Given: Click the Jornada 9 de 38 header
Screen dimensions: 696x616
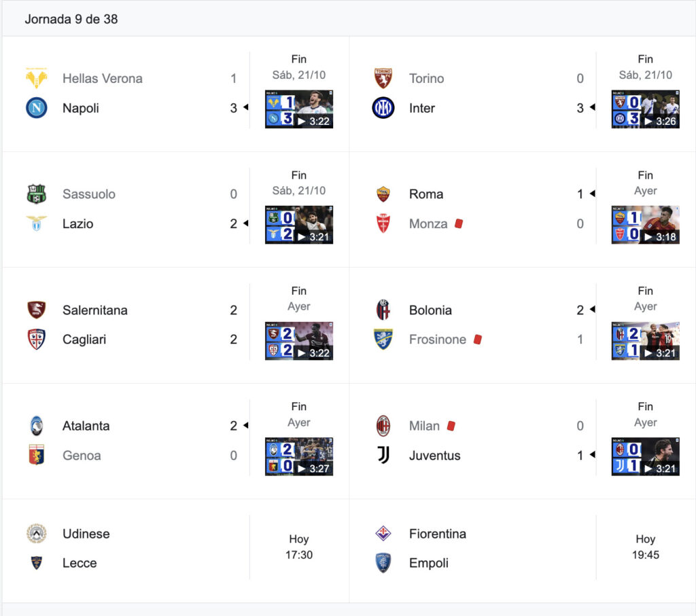Looking at the screenshot, I should pos(71,19).
